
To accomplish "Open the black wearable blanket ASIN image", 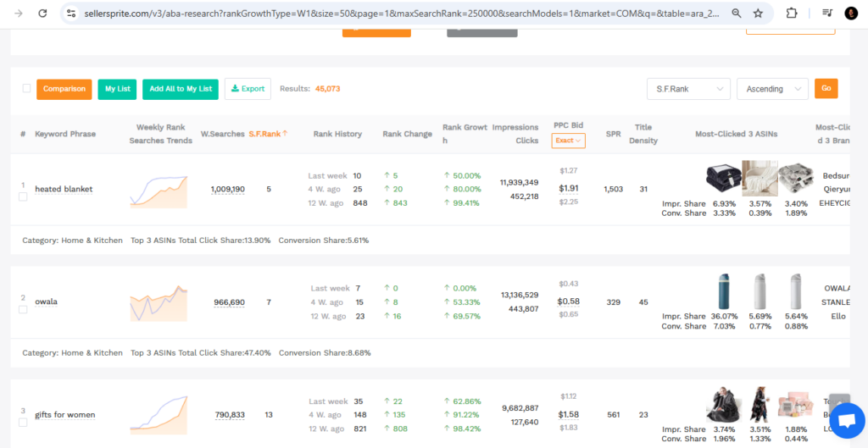I will tap(724, 405).
